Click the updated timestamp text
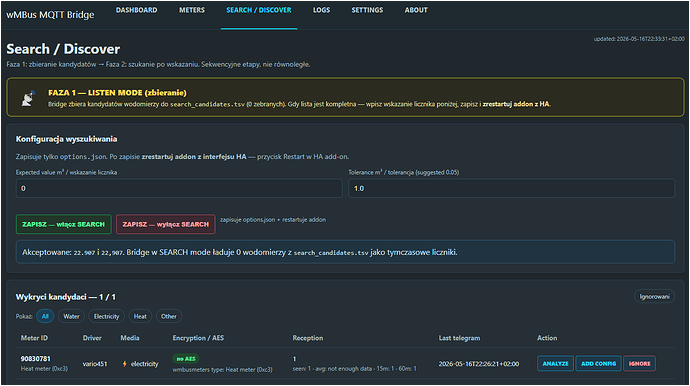The width and height of the screenshot is (690, 386). (639, 39)
